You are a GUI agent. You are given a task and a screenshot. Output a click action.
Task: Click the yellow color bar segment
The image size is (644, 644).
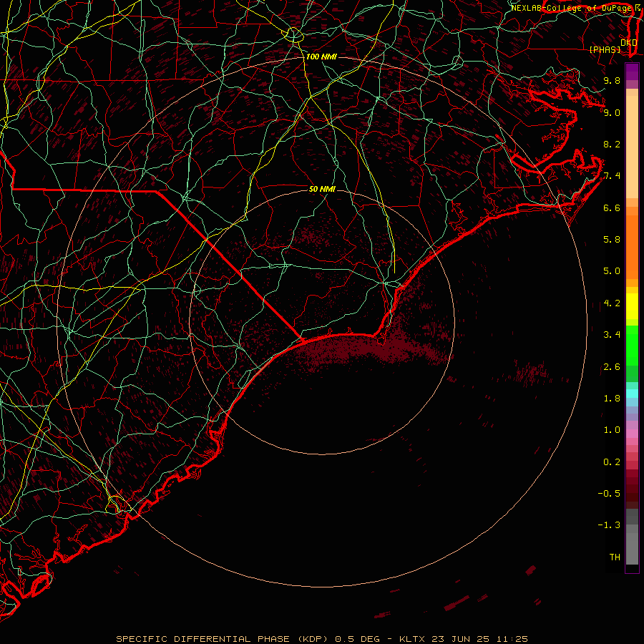(x=632, y=306)
